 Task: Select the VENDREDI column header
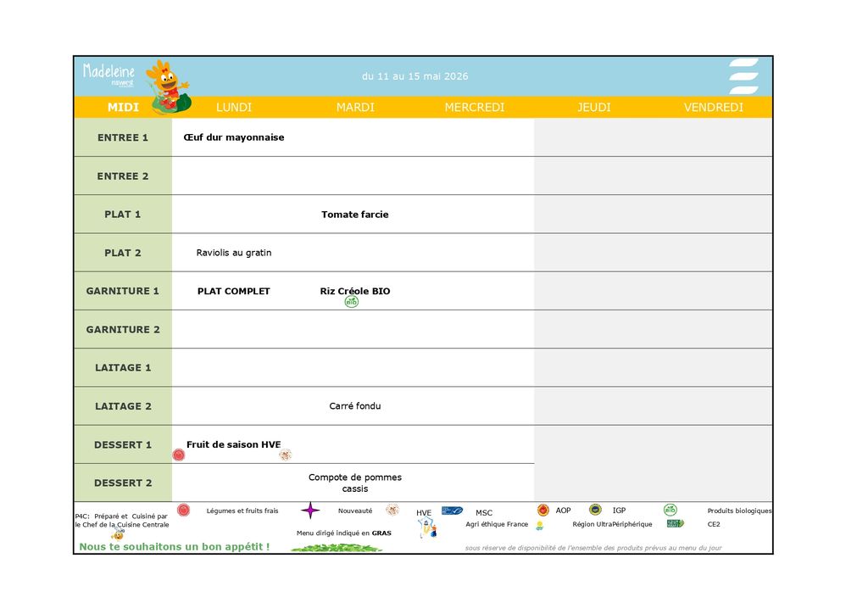tap(714, 108)
